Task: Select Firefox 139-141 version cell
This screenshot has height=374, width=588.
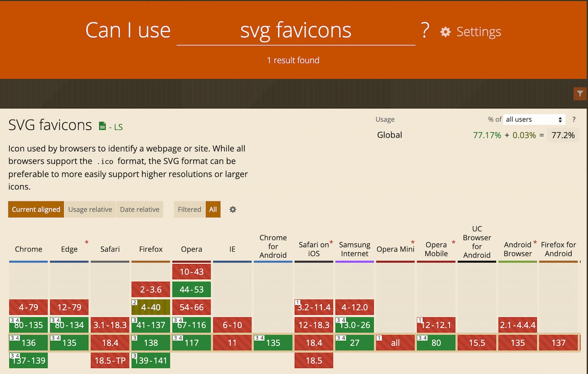Action: pos(151,361)
